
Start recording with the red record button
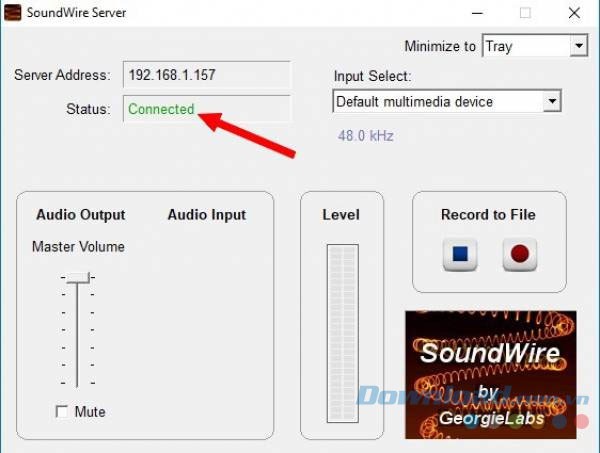pos(520,254)
